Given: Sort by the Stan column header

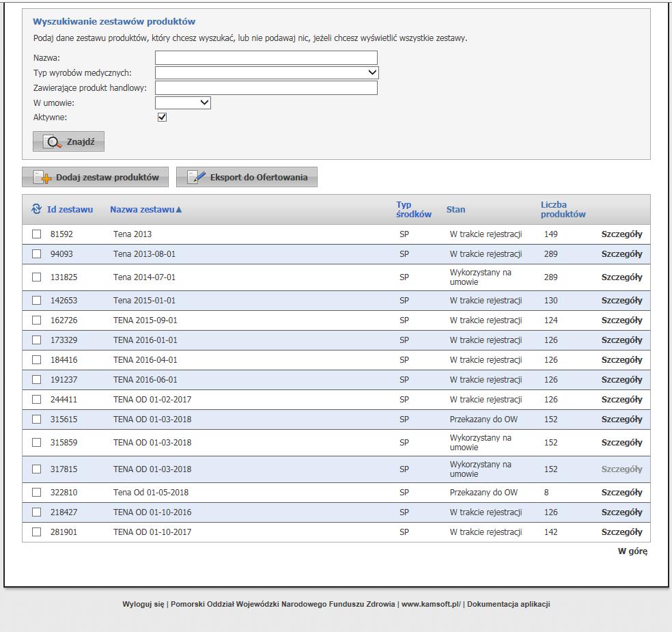Looking at the screenshot, I should tap(456, 209).
